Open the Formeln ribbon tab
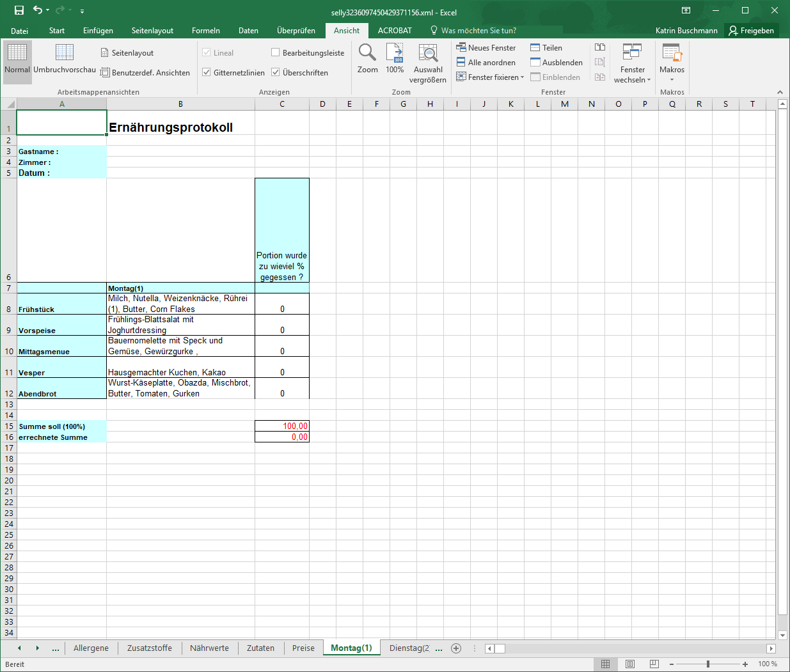 tap(205, 31)
